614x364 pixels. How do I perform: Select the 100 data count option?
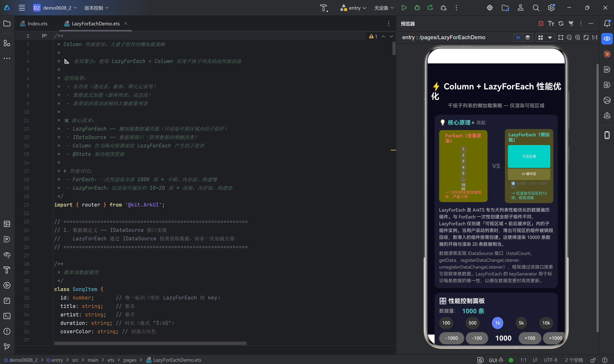(x=446, y=323)
